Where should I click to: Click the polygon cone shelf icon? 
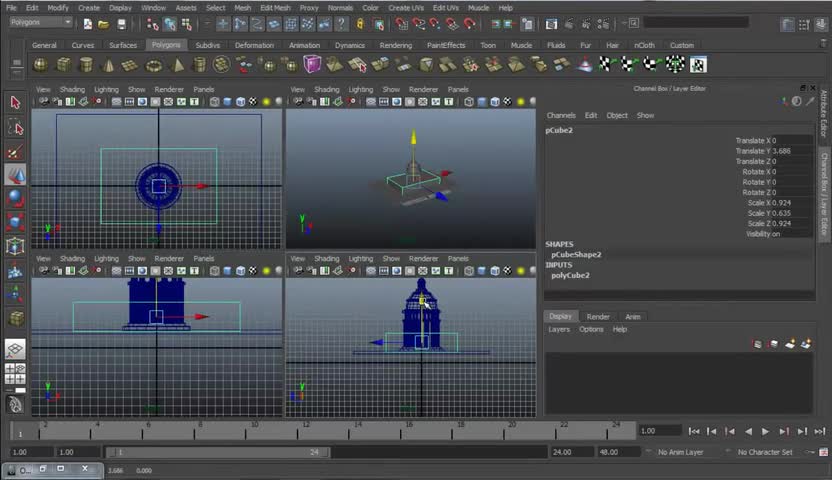pyautogui.click(x=108, y=65)
